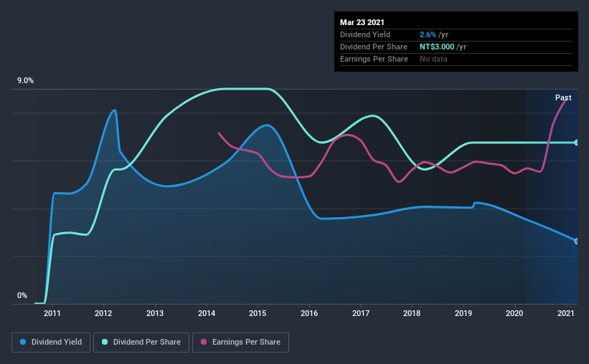The width and height of the screenshot is (589, 364).
Task: Click the 2014 x-axis label
Action: tap(207, 313)
